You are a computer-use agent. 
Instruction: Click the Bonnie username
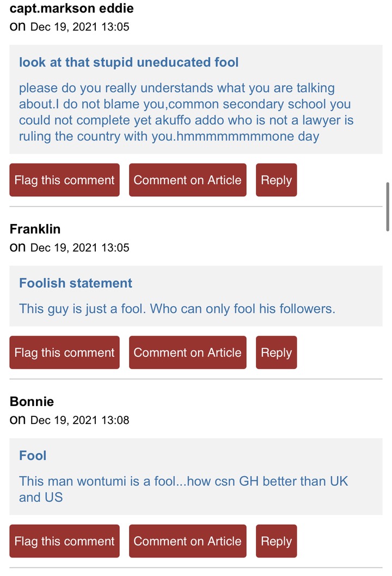click(32, 402)
